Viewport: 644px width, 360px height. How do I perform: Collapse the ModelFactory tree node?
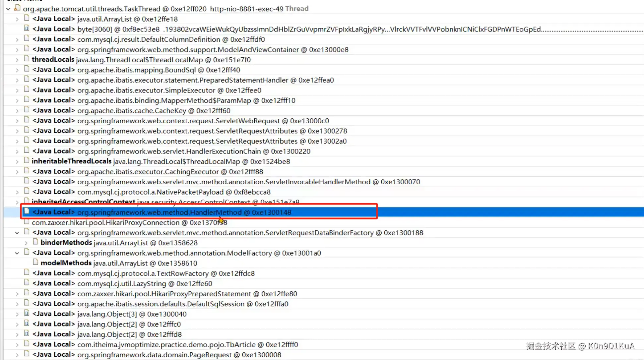click(x=17, y=253)
